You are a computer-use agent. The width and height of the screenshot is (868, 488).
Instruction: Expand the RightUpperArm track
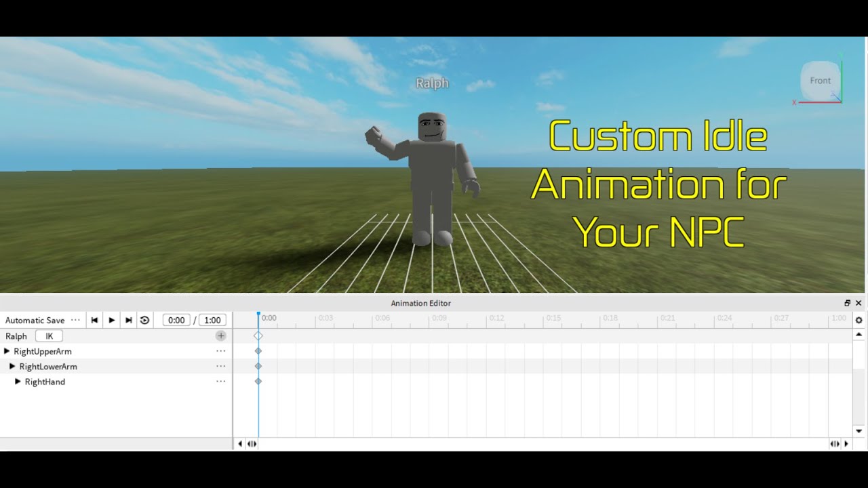(7, 351)
